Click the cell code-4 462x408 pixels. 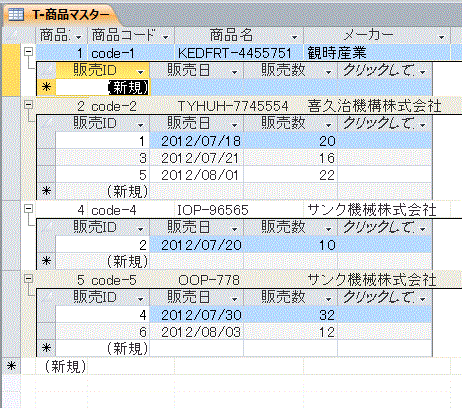[x=131, y=210]
